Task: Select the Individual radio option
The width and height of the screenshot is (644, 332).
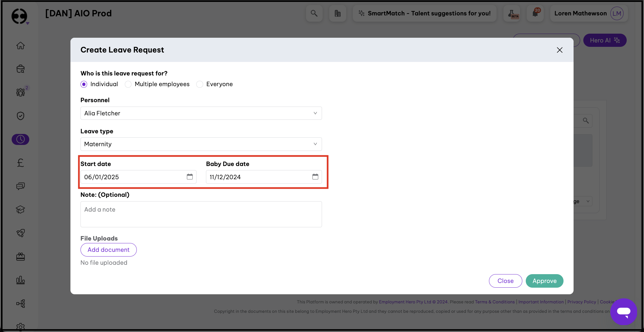Action: click(x=84, y=84)
